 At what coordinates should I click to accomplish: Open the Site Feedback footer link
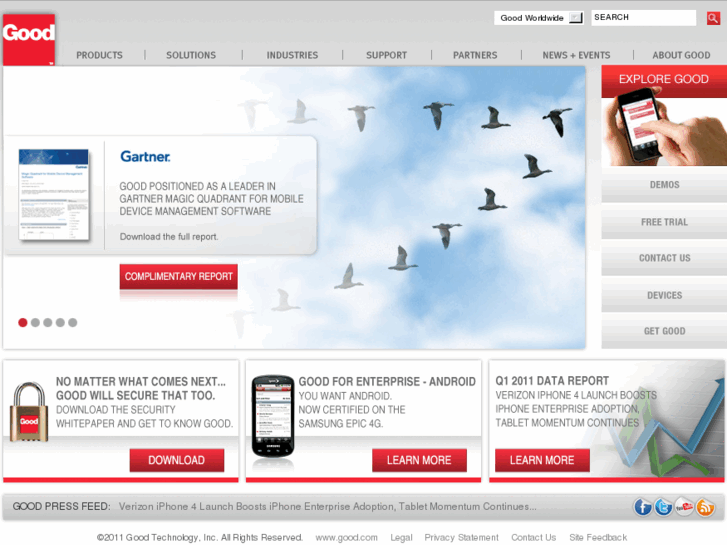pyautogui.click(x=598, y=538)
